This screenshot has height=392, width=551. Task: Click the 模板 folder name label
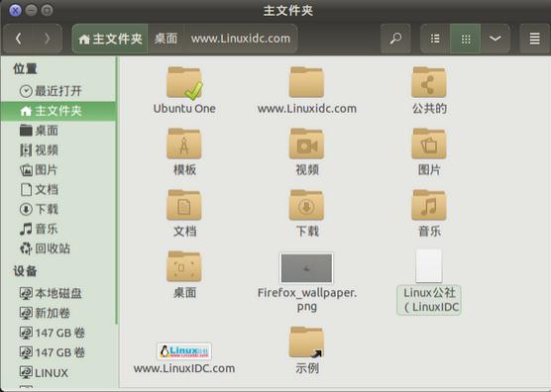click(x=184, y=170)
